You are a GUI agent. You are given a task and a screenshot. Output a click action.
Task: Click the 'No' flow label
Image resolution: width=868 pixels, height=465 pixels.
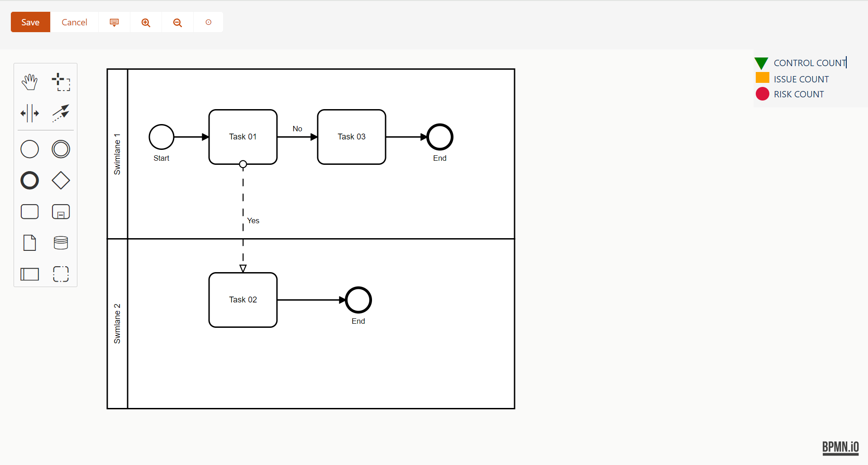coord(297,129)
